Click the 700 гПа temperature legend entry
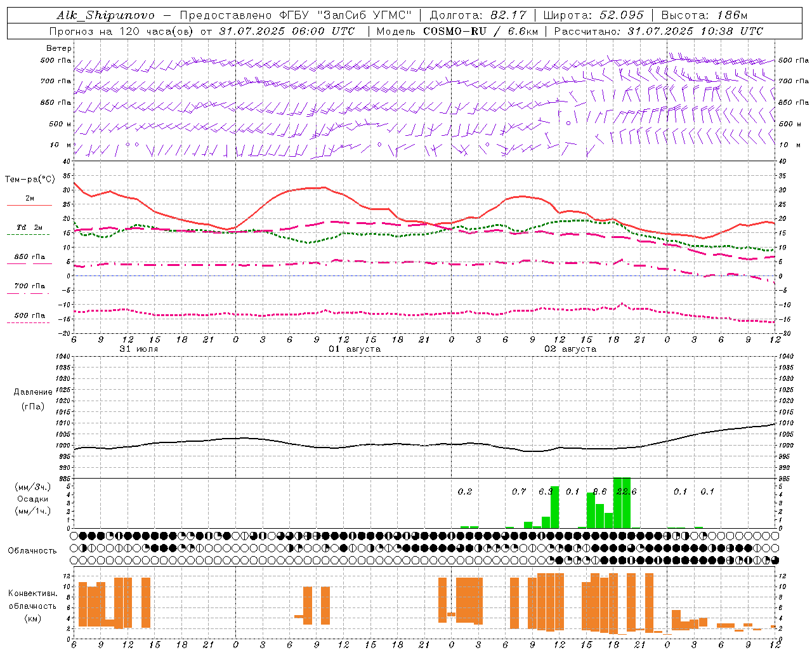Screen dimensions: 812x650 (30, 286)
